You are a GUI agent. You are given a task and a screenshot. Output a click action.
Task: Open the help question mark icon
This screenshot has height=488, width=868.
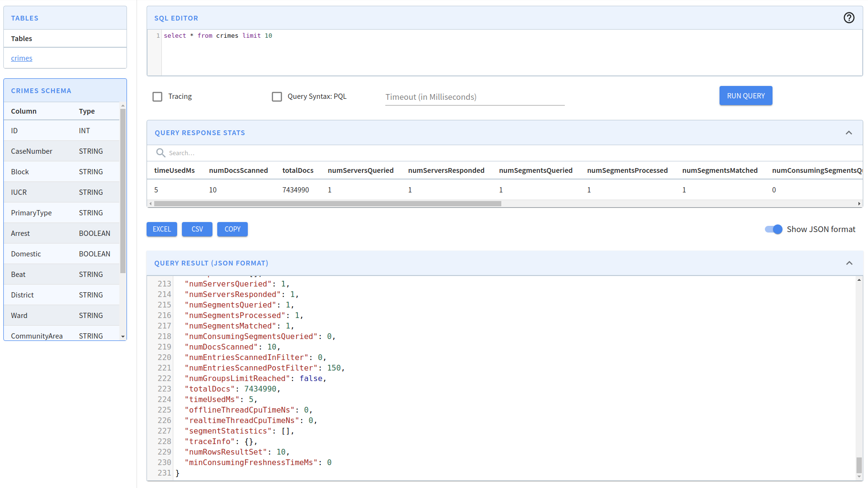coord(848,18)
